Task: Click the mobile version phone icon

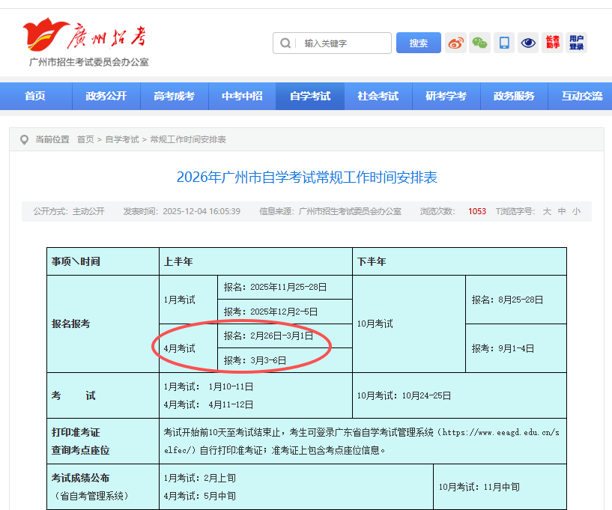Action: pos(504,43)
